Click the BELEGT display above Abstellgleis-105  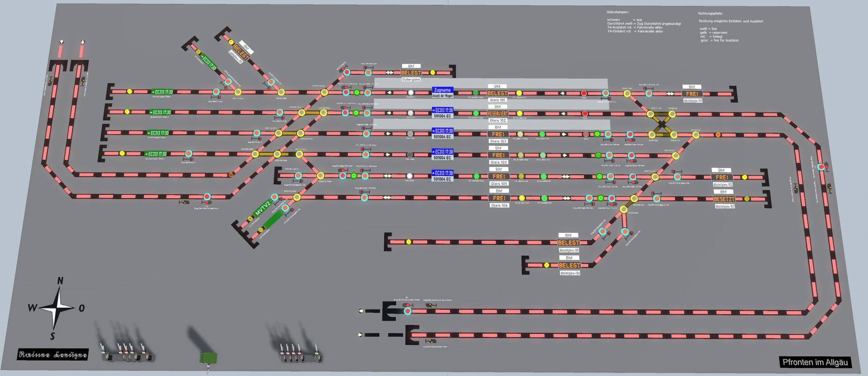tap(568, 243)
